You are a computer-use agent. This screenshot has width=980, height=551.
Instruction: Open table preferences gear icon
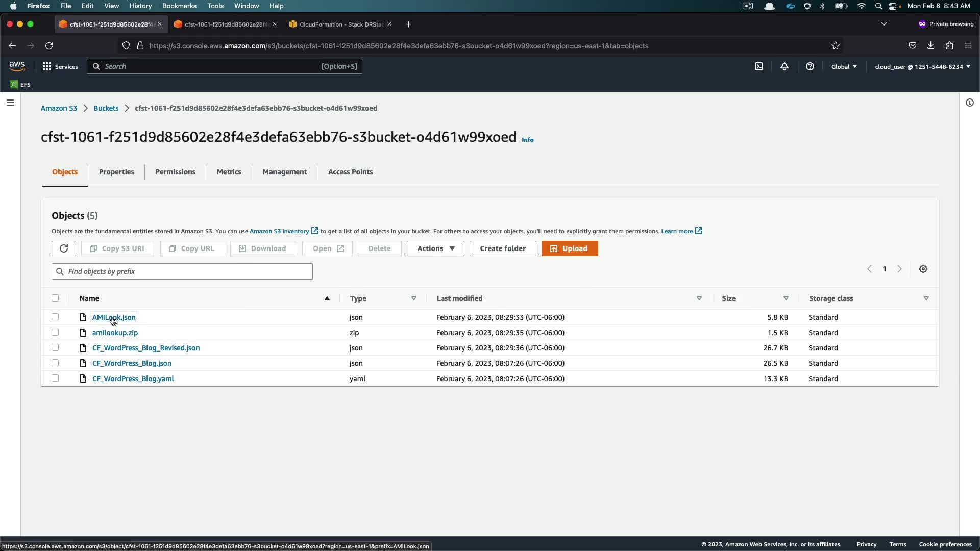(x=923, y=269)
